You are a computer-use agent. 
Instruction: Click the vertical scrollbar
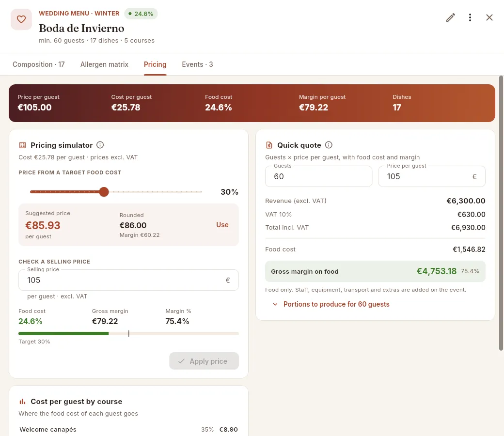(x=501, y=213)
